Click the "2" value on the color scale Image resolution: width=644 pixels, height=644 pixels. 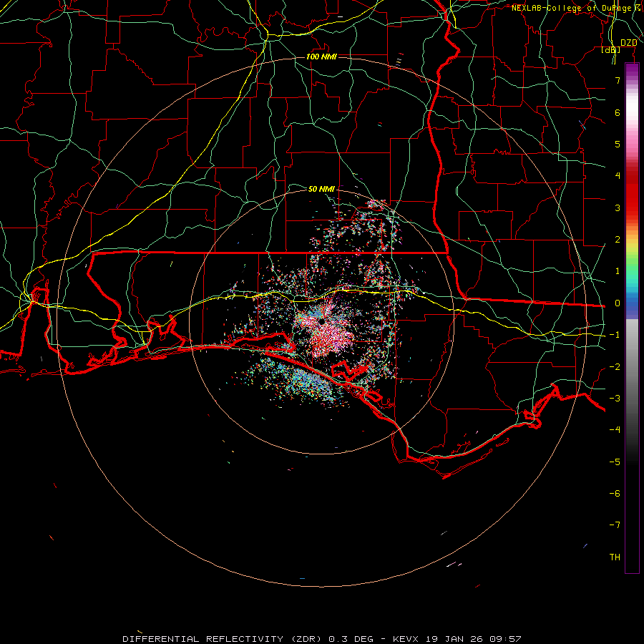(x=618, y=240)
